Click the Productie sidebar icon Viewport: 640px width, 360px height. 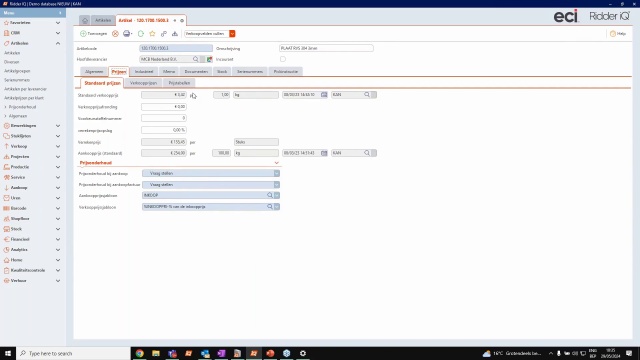[x=7, y=167]
